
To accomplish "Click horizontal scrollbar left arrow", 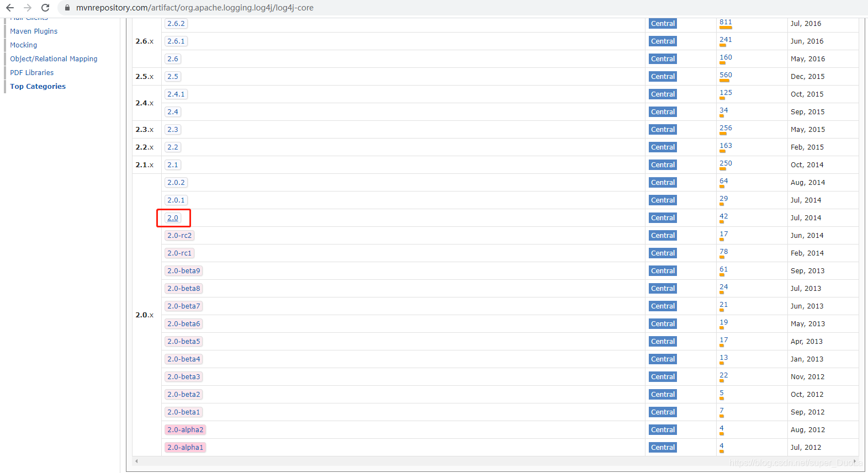I will click(136, 461).
